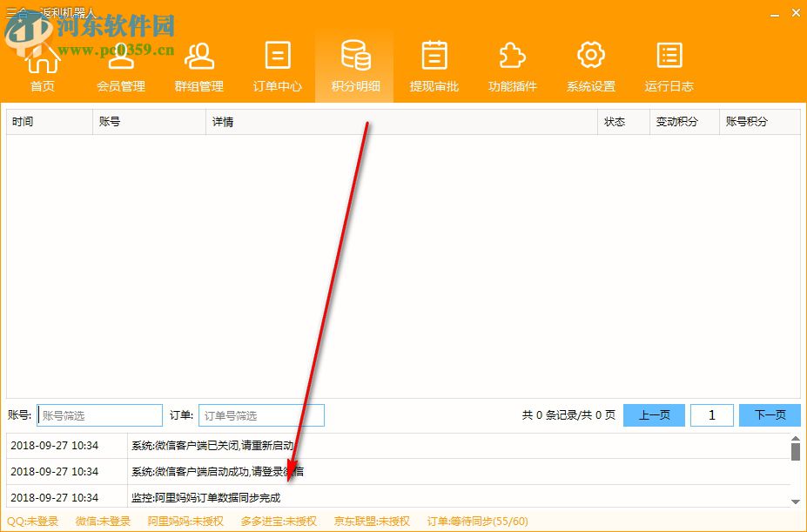Viewport: 807px width, 532px height.
Task: Open 会员管理 member management
Action: tap(120, 65)
